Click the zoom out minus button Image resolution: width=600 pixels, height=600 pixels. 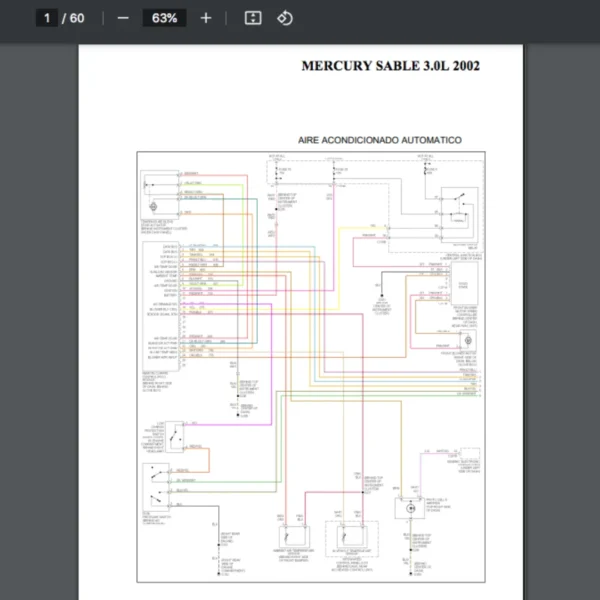pos(123,18)
